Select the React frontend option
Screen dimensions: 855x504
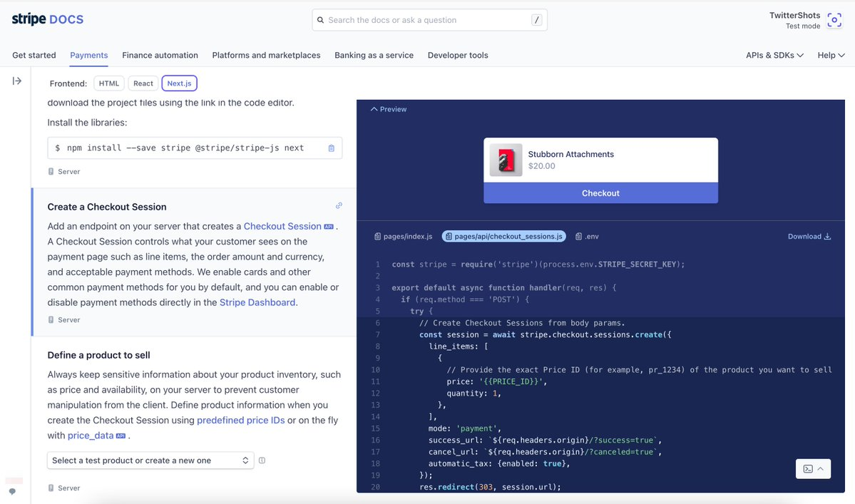(143, 83)
